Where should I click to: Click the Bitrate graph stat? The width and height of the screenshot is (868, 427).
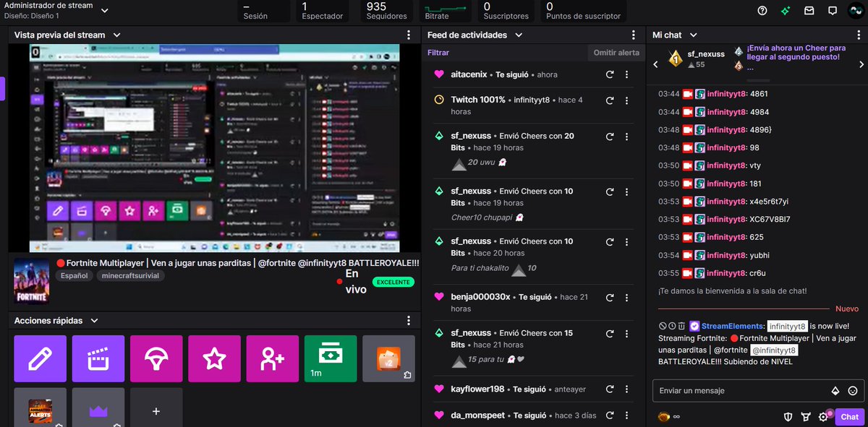tap(446, 11)
